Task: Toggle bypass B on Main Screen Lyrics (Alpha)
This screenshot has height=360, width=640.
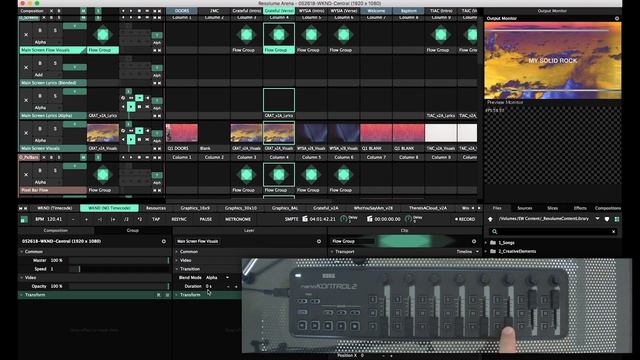Action: [x=40, y=96]
